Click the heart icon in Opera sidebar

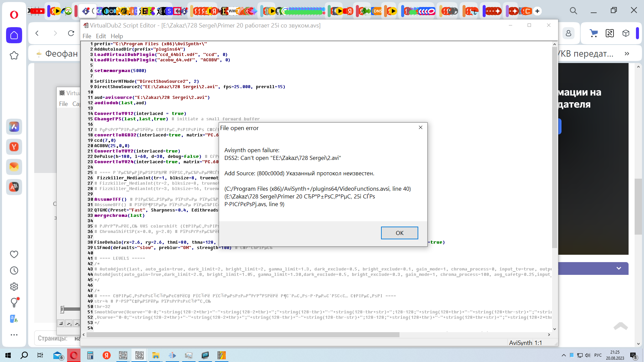point(14,254)
